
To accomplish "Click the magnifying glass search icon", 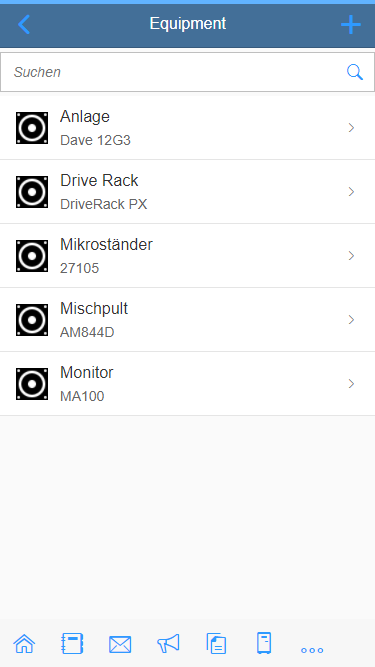I will [355, 72].
